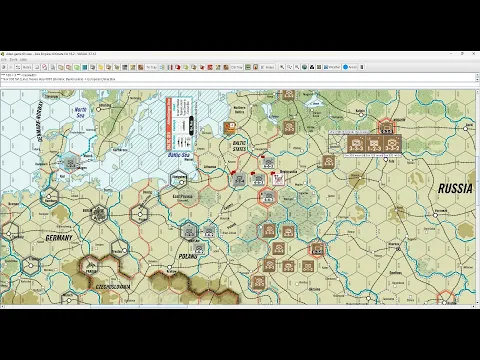Open the Tools menu
480x360 pixels.
point(13,59)
